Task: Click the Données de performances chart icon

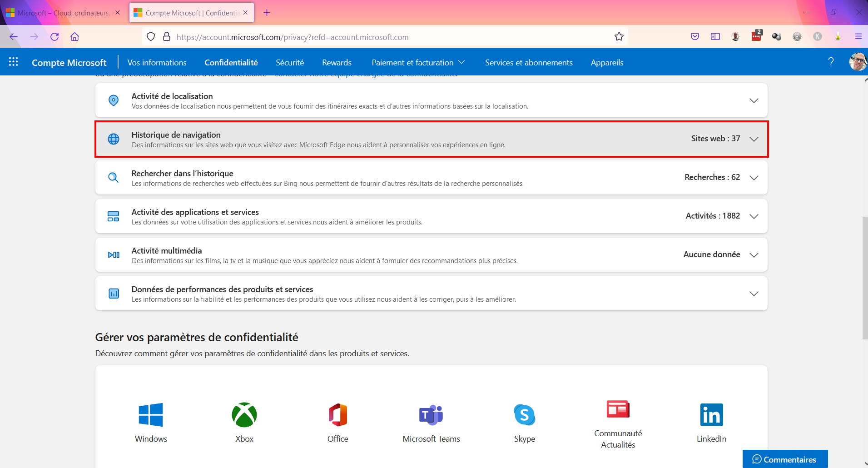Action: pos(114,294)
